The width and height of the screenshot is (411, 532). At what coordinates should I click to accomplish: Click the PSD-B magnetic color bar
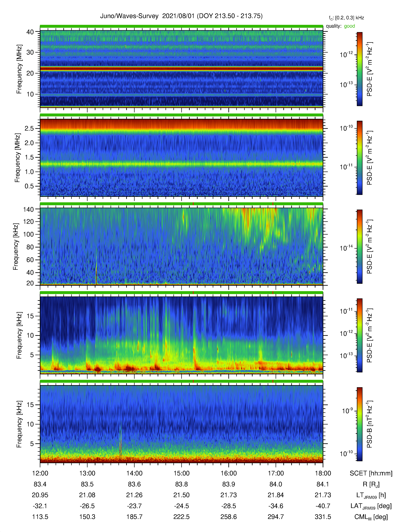(359, 424)
